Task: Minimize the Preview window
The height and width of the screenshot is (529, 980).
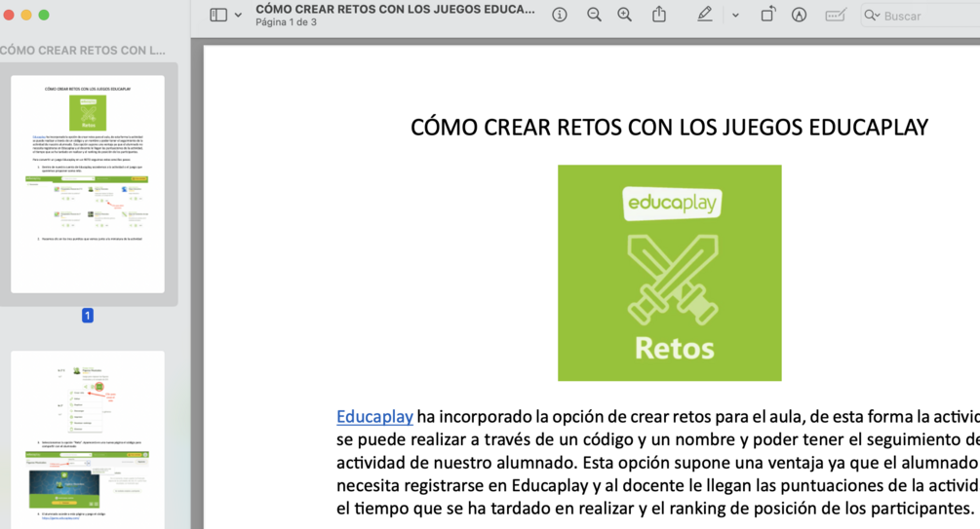Action: [x=26, y=15]
